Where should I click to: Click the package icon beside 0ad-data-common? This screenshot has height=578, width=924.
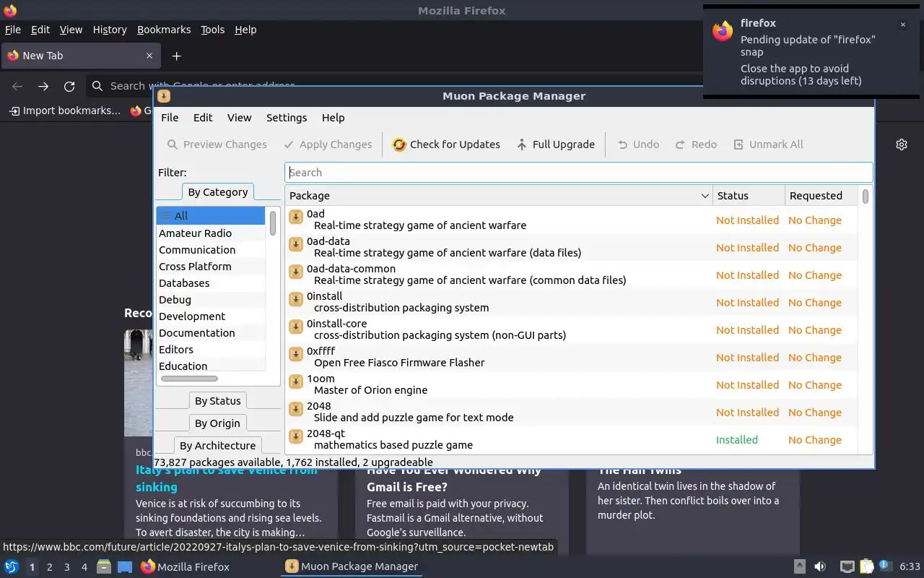click(295, 272)
